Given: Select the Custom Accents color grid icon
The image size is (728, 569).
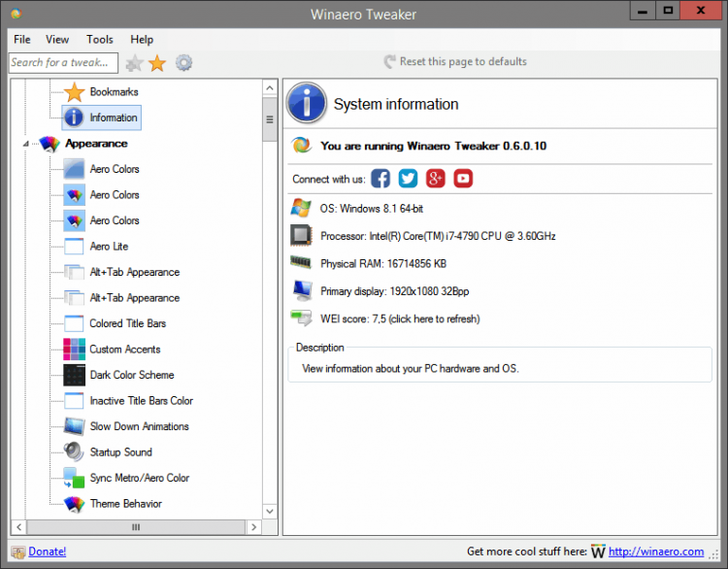Looking at the screenshot, I should (75, 350).
